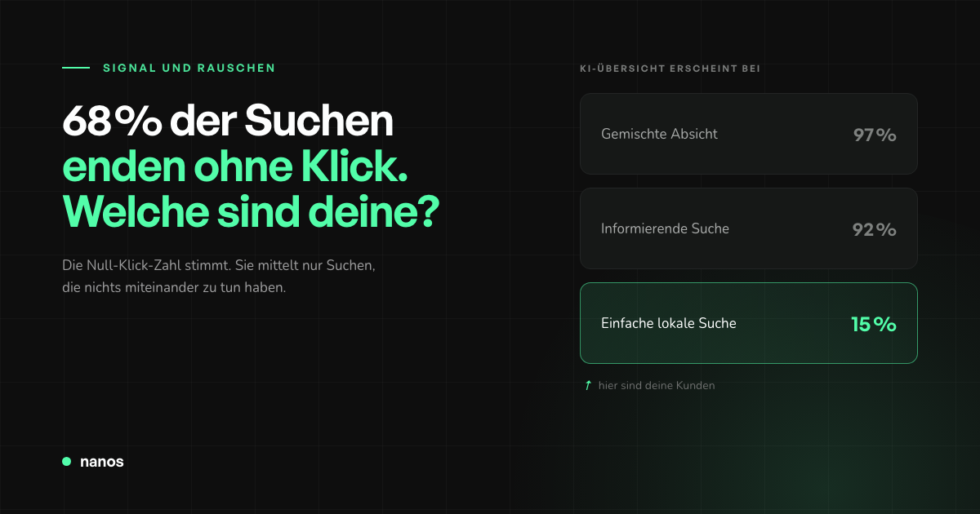Click the headline '68% der Suchen'
Screen dimensions: 980x514
(x=228, y=122)
